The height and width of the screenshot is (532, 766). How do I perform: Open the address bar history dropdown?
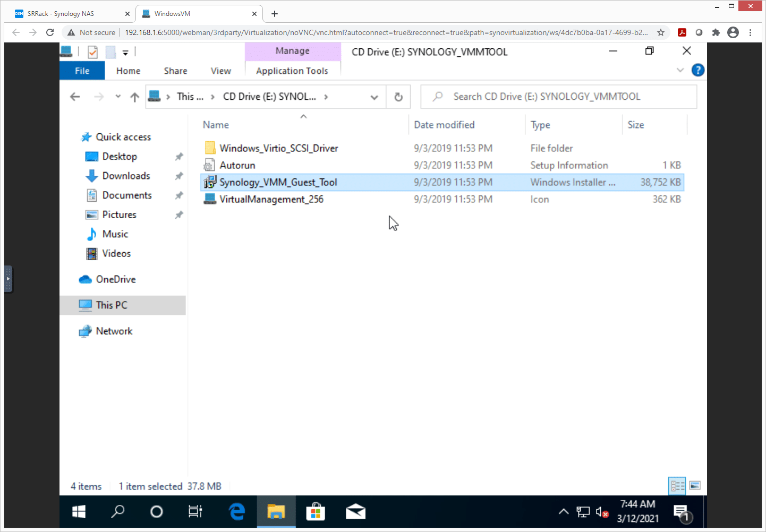(374, 97)
